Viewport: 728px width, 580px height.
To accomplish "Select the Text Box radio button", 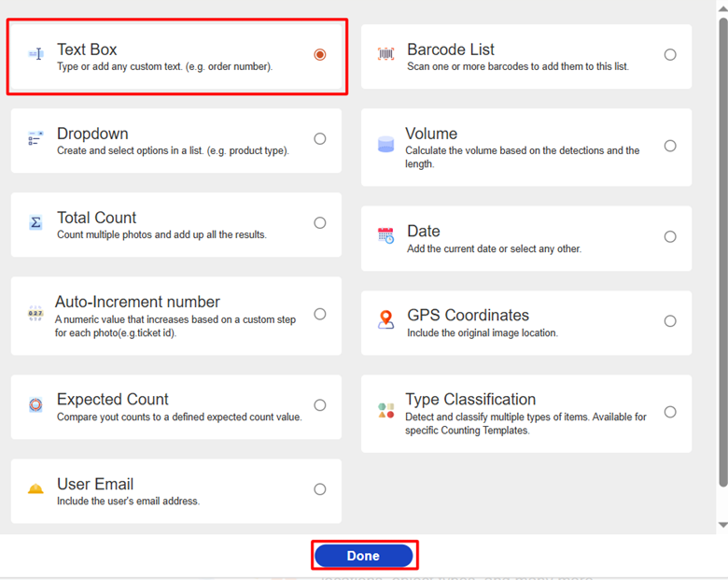I will (x=320, y=55).
